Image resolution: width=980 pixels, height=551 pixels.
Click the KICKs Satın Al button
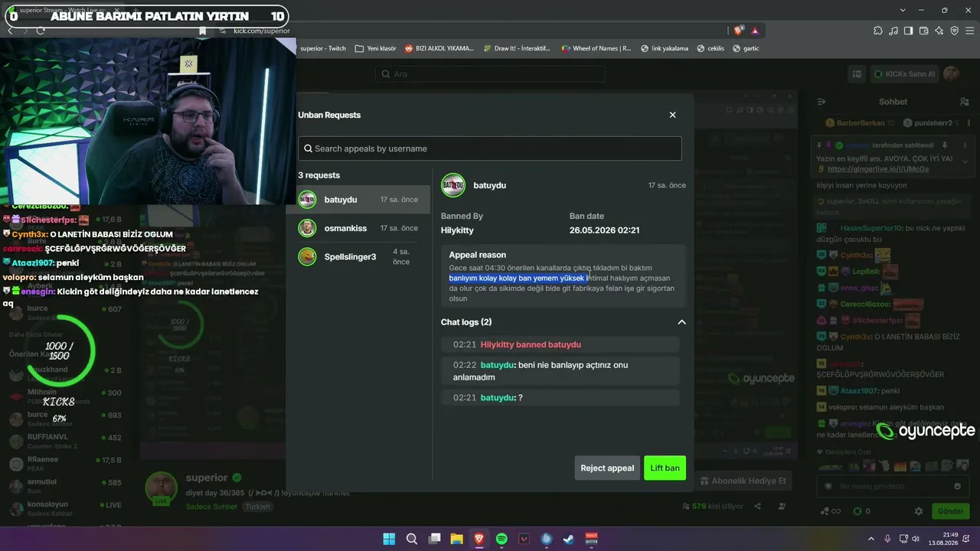[x=904, y=73]
